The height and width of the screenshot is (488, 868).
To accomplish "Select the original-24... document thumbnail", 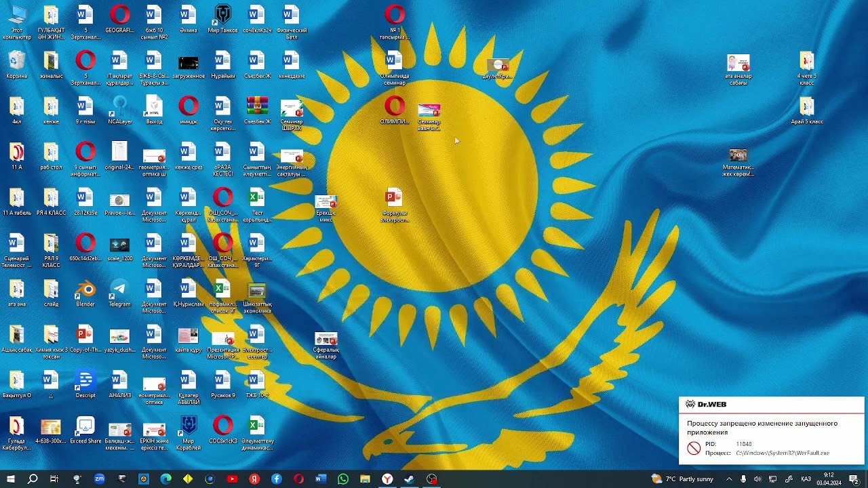I will coord(120,157).
